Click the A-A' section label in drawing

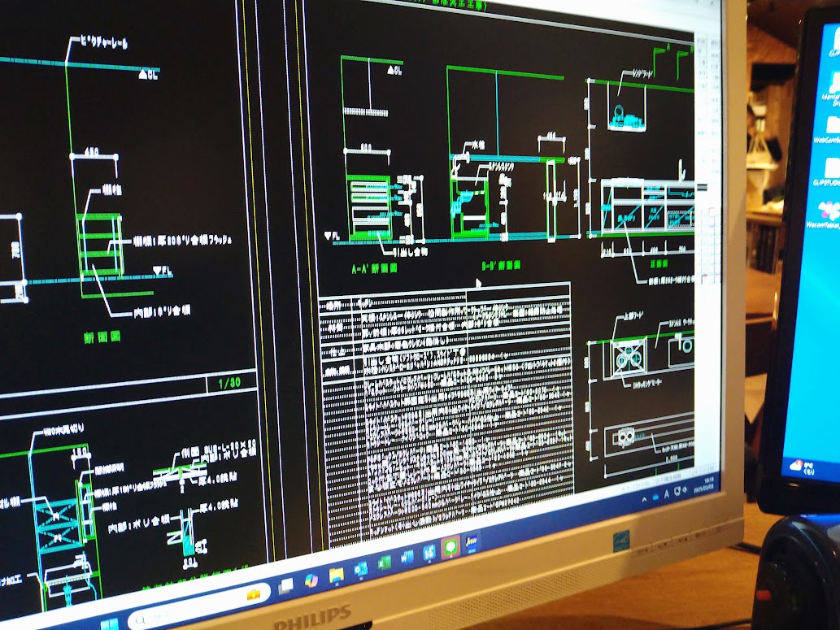pos(373,267)
